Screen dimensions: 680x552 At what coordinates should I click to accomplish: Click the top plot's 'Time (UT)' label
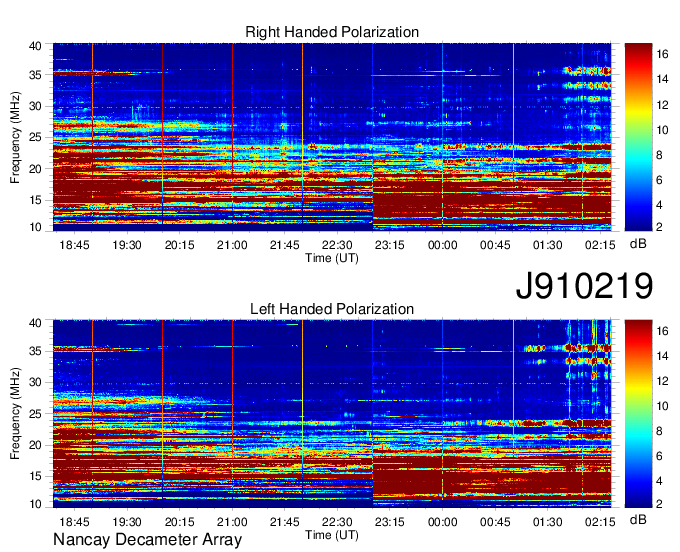[x=332, y=258]
